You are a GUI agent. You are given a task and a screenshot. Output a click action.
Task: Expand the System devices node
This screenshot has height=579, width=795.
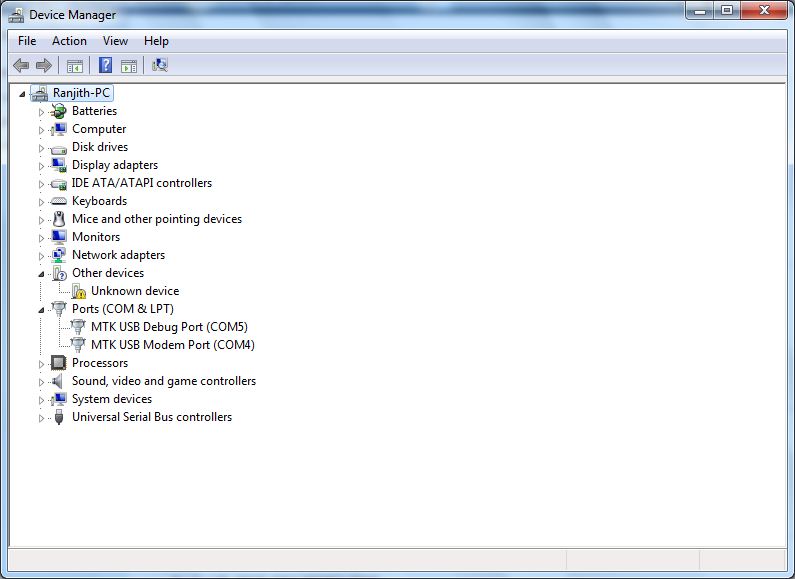[x=42, y=401]
